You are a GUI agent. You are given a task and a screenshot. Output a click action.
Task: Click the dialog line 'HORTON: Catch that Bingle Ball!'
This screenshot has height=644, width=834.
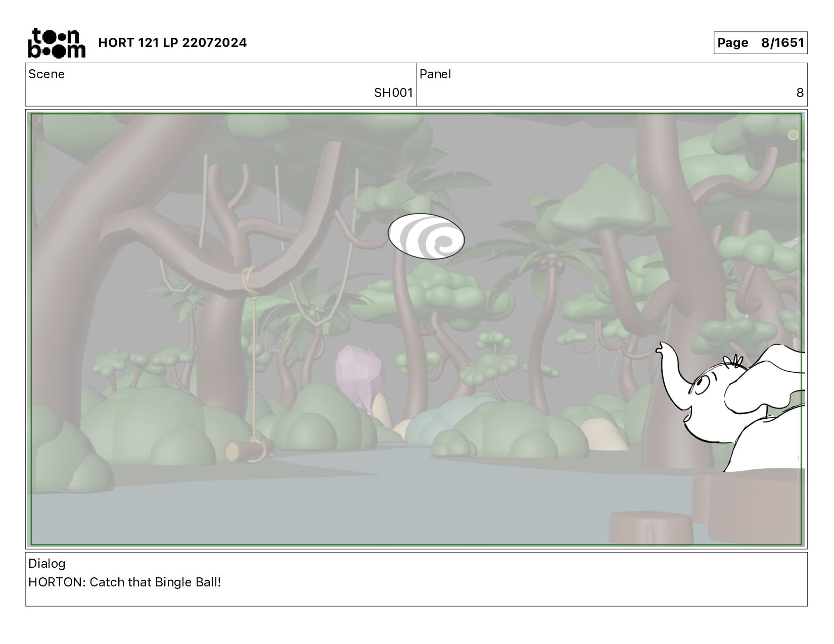pos(125,582)
